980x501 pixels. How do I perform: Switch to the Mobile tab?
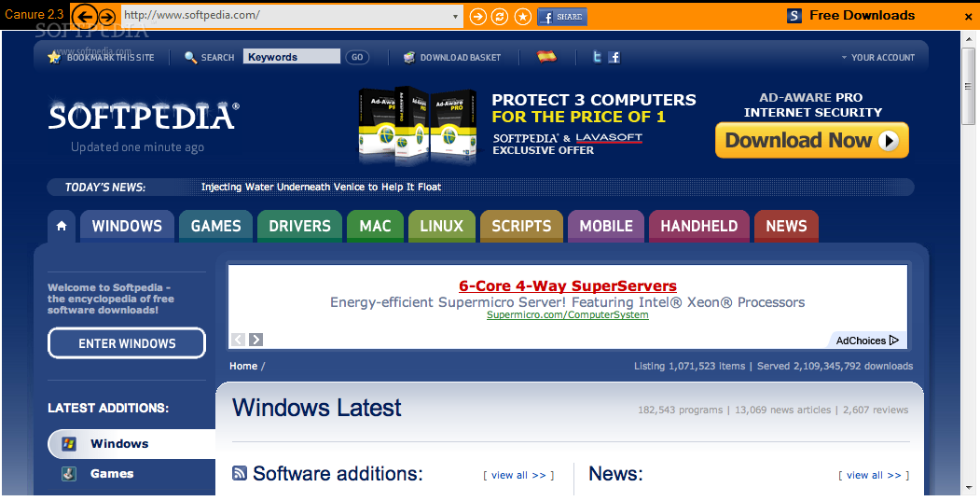click(x=606, y=226)
